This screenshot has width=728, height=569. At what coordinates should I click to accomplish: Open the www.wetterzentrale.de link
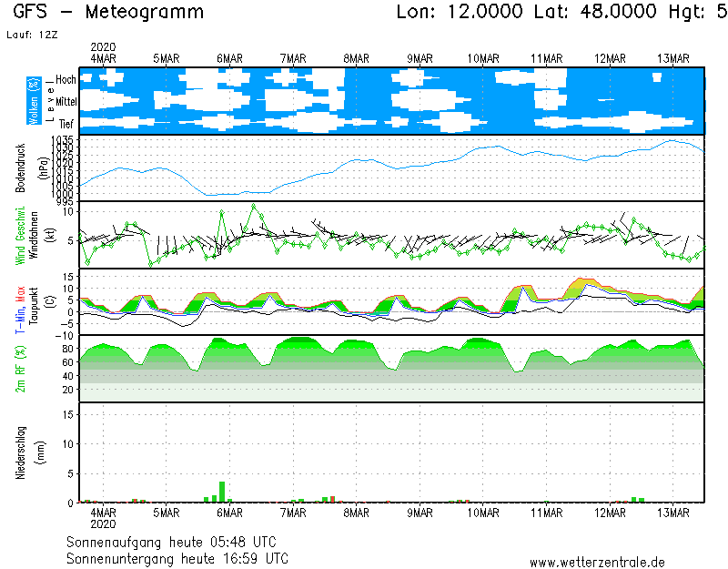point(597,563)
